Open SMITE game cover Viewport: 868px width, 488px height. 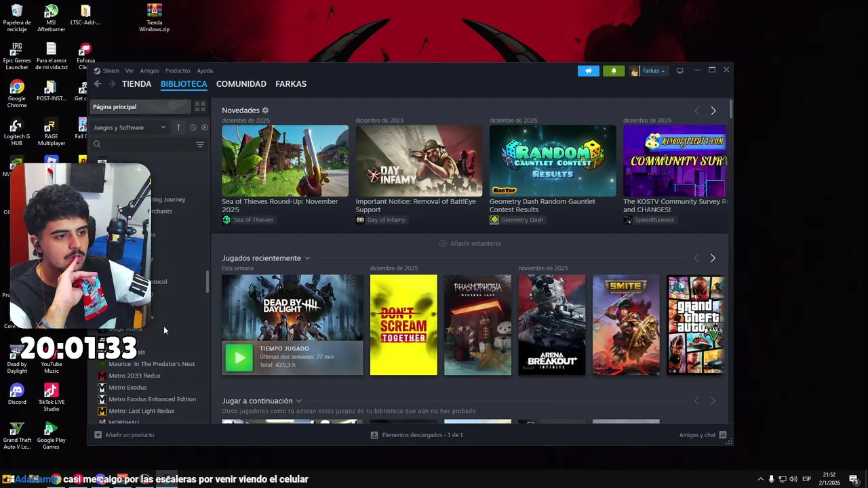[x=626, y=325]
